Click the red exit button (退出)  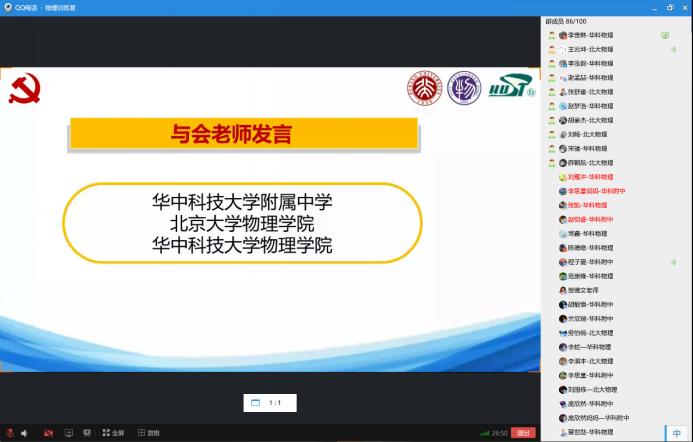click(523, 433)
